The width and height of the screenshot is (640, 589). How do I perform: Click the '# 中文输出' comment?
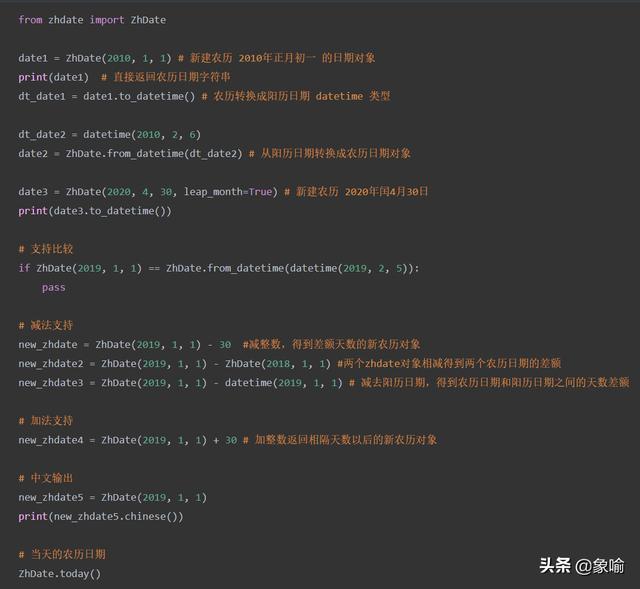coord(46,478)
